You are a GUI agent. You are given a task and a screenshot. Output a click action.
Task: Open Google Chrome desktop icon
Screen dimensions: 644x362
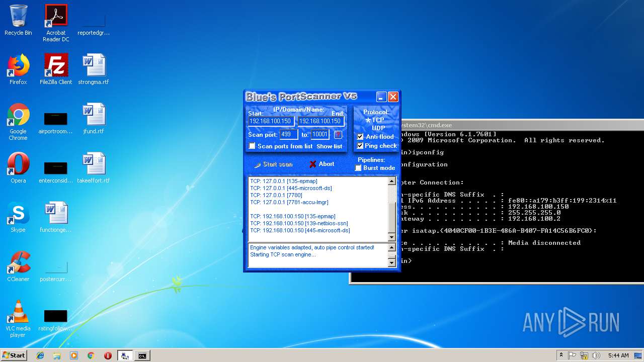pyautogui.click(x=18, y=122)
